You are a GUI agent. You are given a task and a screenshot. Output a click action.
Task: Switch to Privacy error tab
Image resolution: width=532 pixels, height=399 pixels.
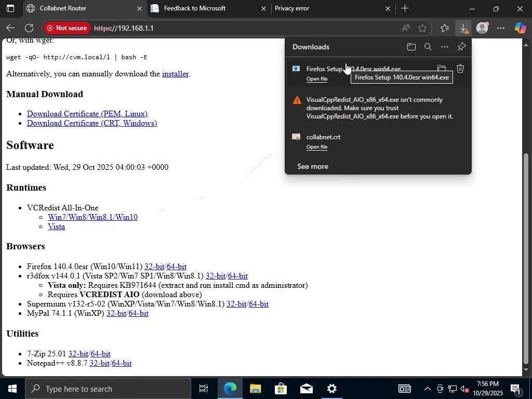point(333,8)
